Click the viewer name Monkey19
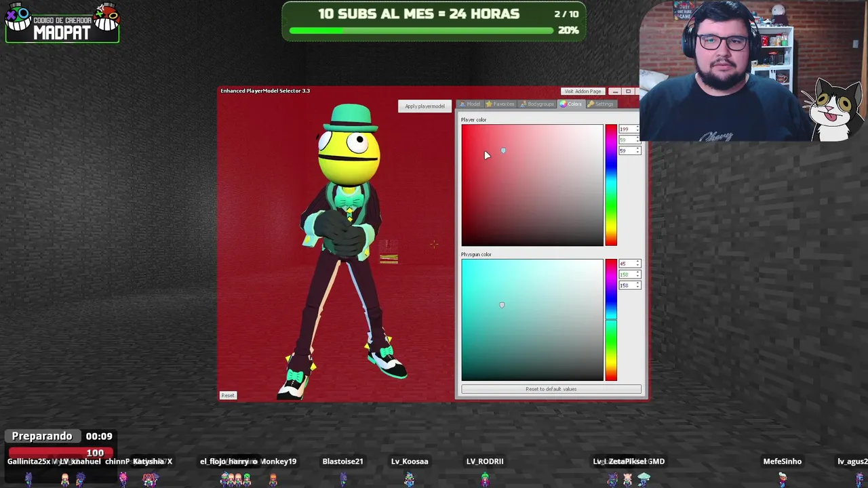This screenshot has width=868, height=488. [278, 462]
